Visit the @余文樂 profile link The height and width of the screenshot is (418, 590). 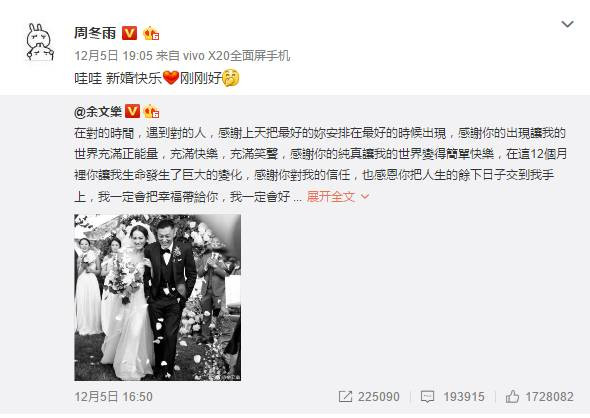tap(98, 111)
